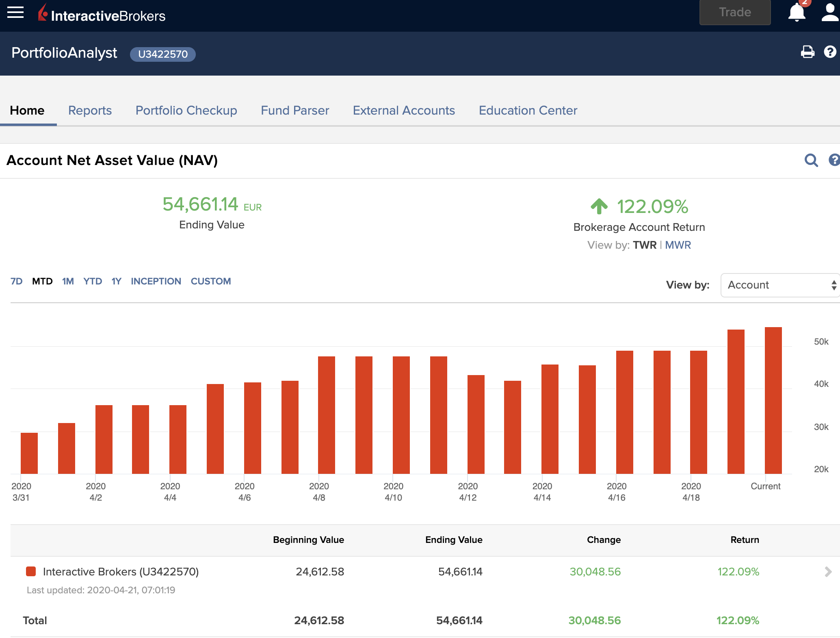Open the hamburger navigation menu
The height and width of the screenshot is (638, 840).
click(x=15, y=12)
